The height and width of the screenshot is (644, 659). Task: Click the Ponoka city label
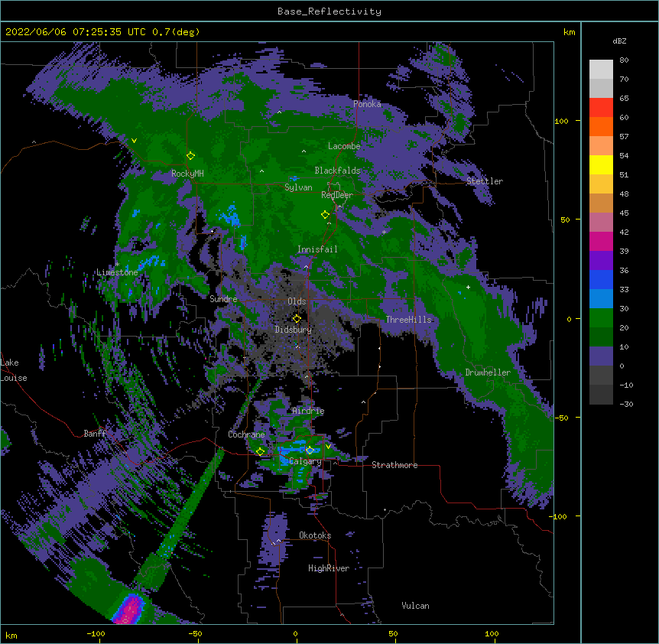point(367,104)
